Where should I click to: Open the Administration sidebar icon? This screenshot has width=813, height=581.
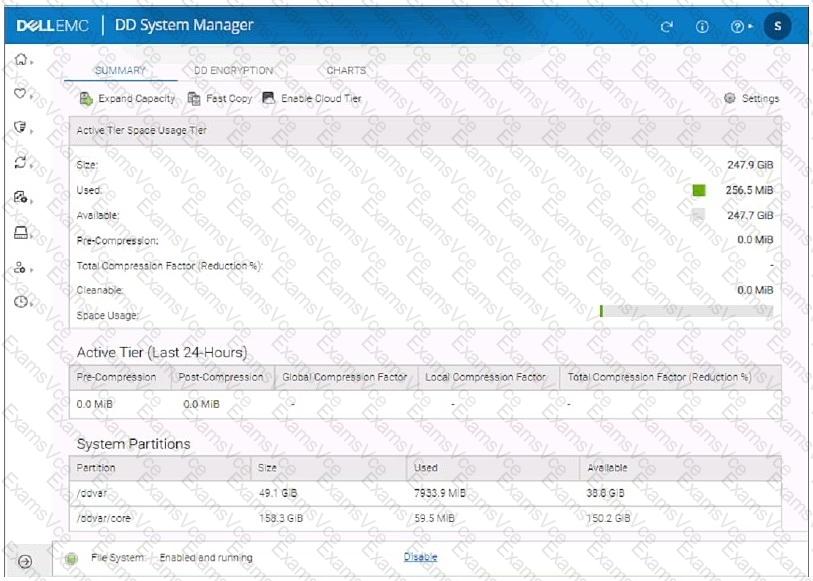click(x=20, y=267)
